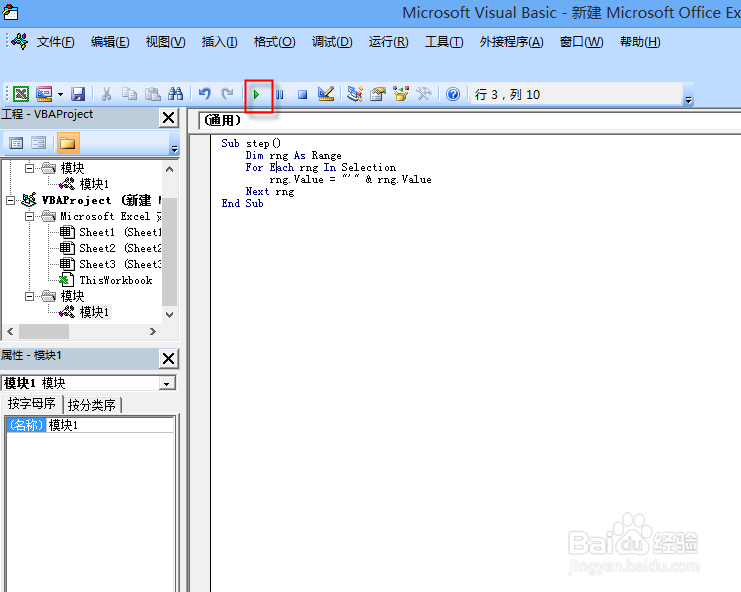Click the code line 'Next rng'
Viewport: 741px width, 592px height.
pos(270,192)
